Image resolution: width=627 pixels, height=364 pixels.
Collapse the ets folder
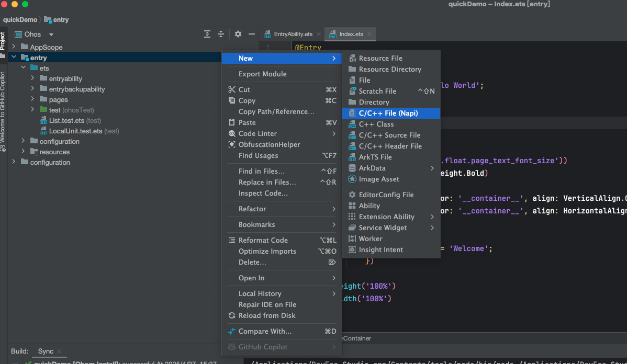[x=23, y=67]
